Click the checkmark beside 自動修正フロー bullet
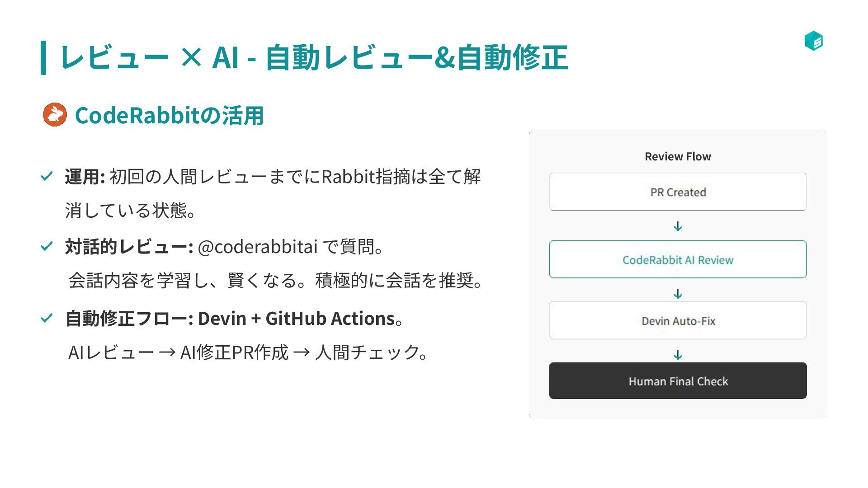 tap(47, 319)
